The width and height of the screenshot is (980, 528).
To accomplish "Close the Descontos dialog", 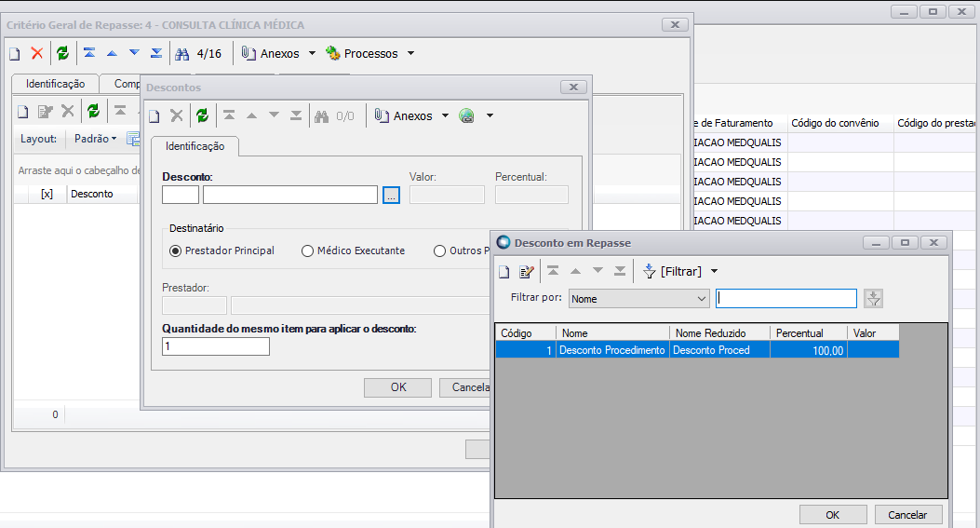I will [573, 87].
